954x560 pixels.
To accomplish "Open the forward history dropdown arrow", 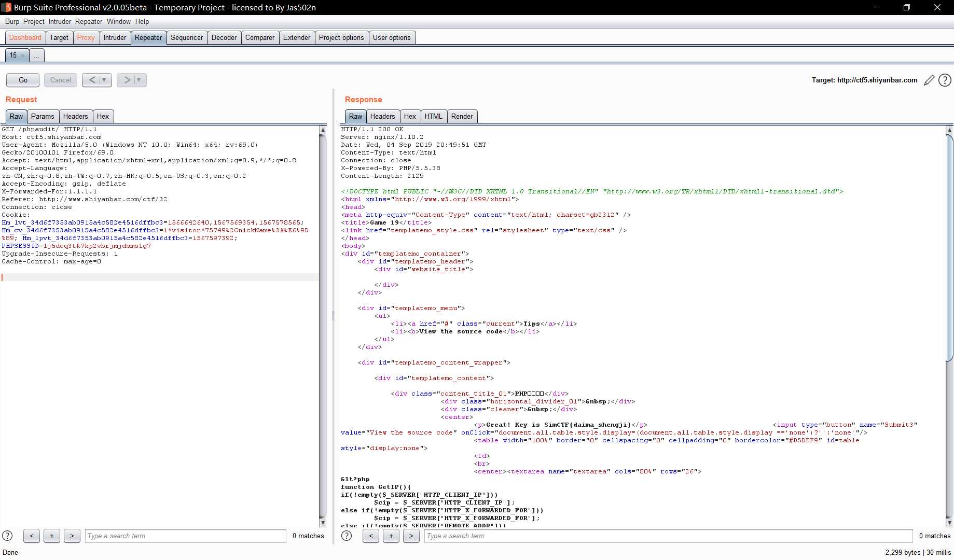I will point(139,80).
